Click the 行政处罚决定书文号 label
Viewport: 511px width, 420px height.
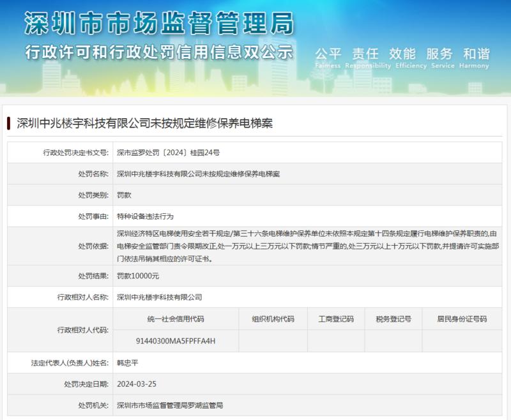(76, 153)
